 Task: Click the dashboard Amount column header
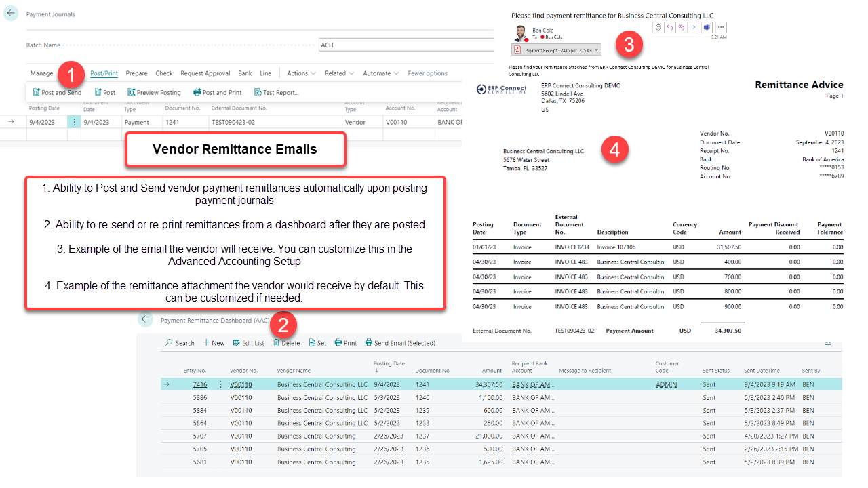492,371
